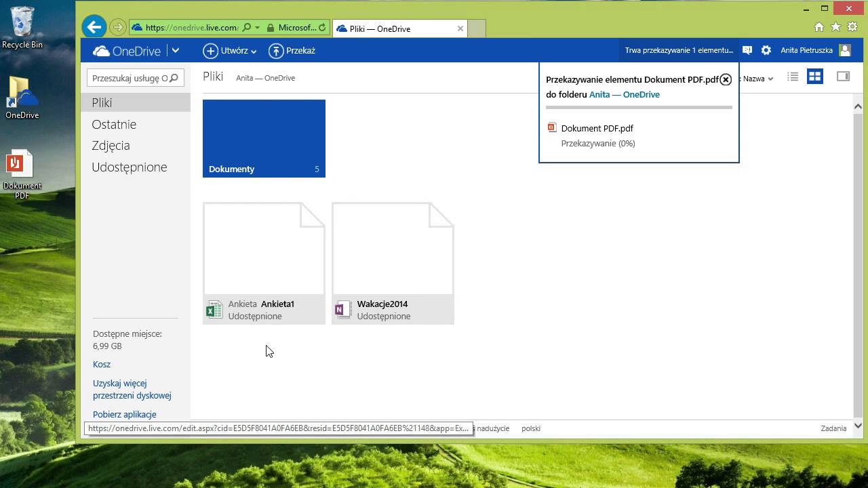Click the OneNote icon on Wakacje2014
The width and height of the screenshot is (868, 488).
click(x=342, y=310)
